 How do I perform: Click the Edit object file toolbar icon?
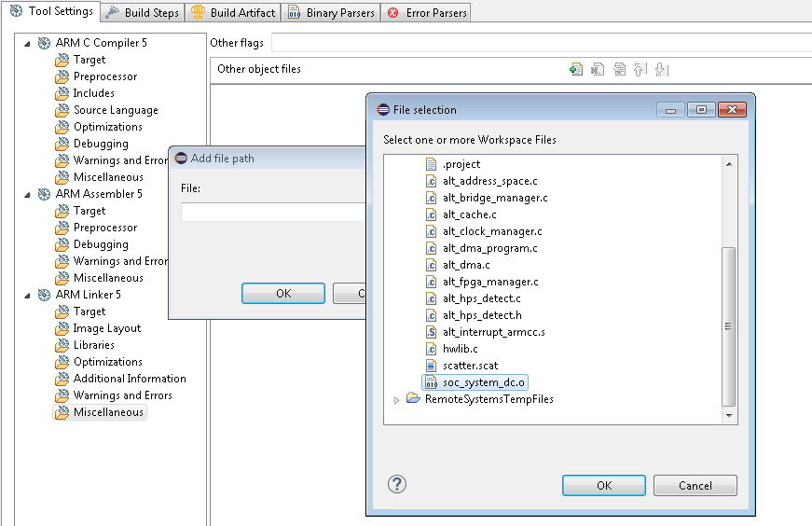pos(619,69)
